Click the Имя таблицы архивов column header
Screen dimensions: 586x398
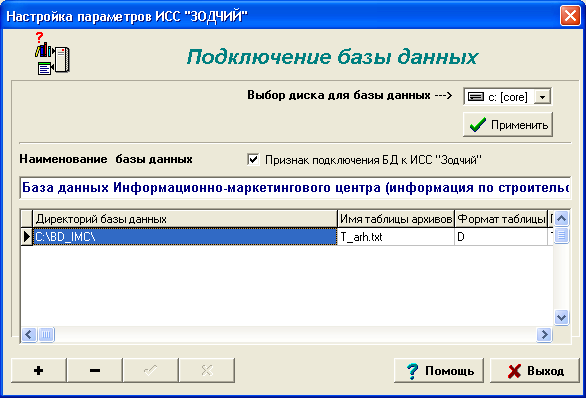click(396, 219)
